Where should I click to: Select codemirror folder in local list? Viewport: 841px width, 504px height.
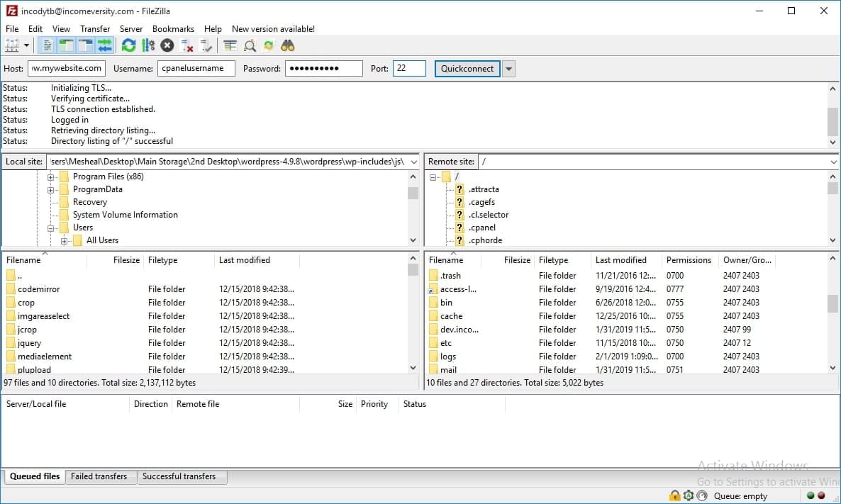38,289
